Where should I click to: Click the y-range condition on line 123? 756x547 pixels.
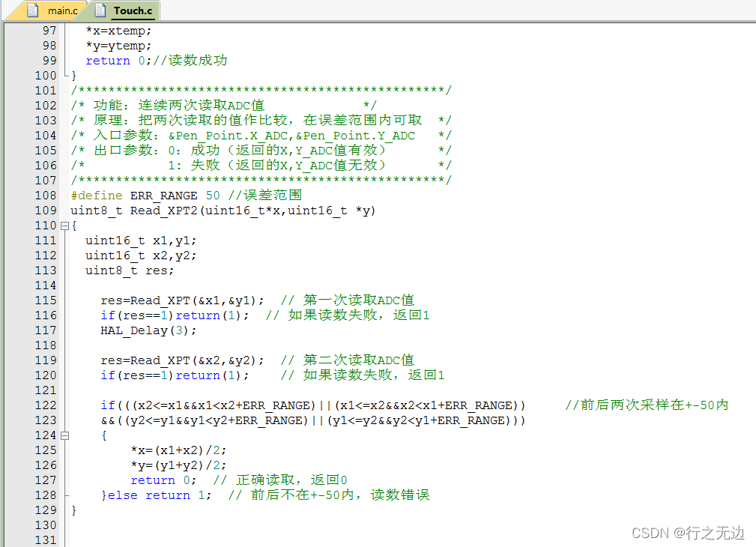(x=313, y=420)
